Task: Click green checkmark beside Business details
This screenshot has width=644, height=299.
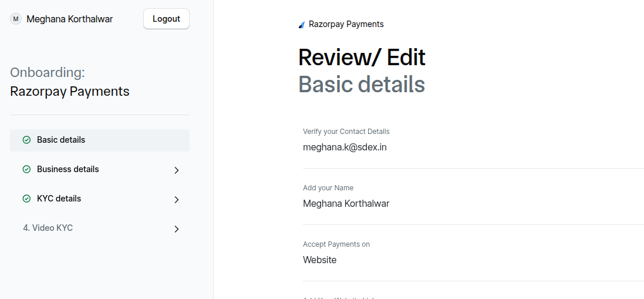Action: [26, 169]
